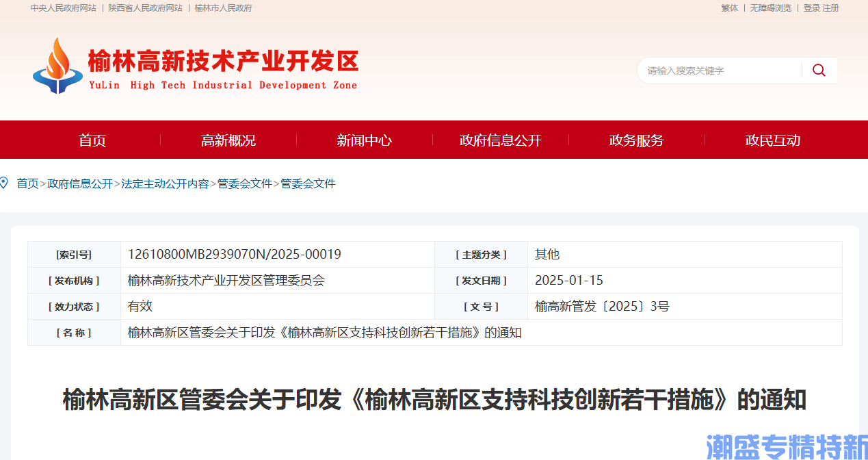Visit 榆林市人民政府 top link
Image resolution: width=868 pixels, height=460 pixels.
[224, 8]
